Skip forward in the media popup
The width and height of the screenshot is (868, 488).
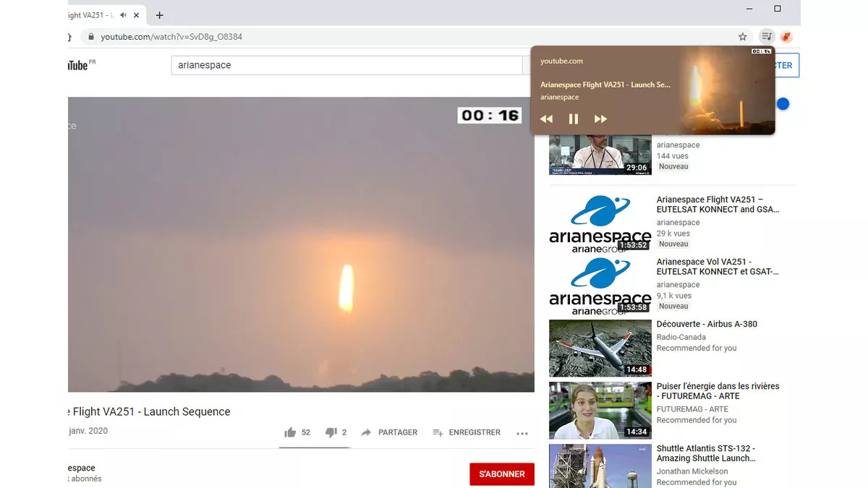[600, 119]
